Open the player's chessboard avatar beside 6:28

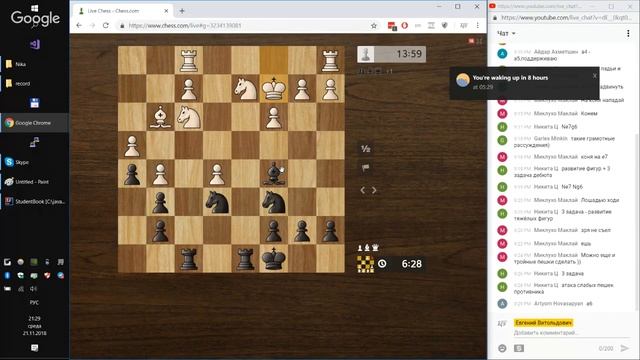point(365,264)
